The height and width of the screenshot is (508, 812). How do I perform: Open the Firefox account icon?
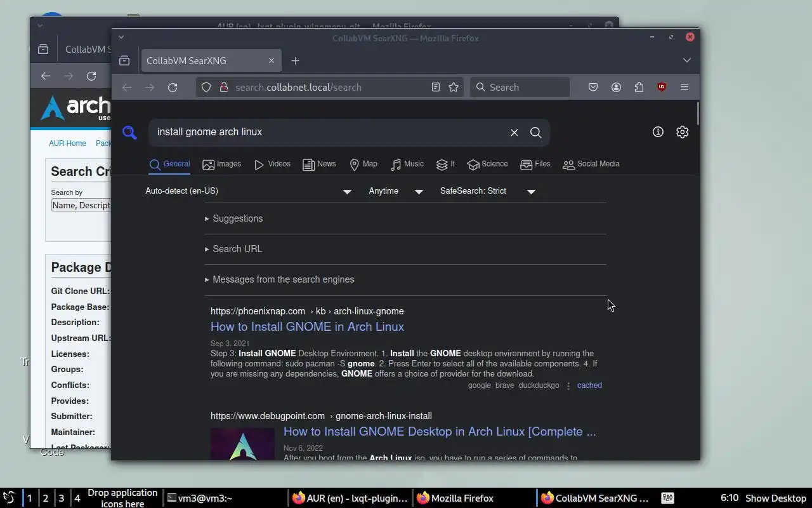tap(616, 87)
